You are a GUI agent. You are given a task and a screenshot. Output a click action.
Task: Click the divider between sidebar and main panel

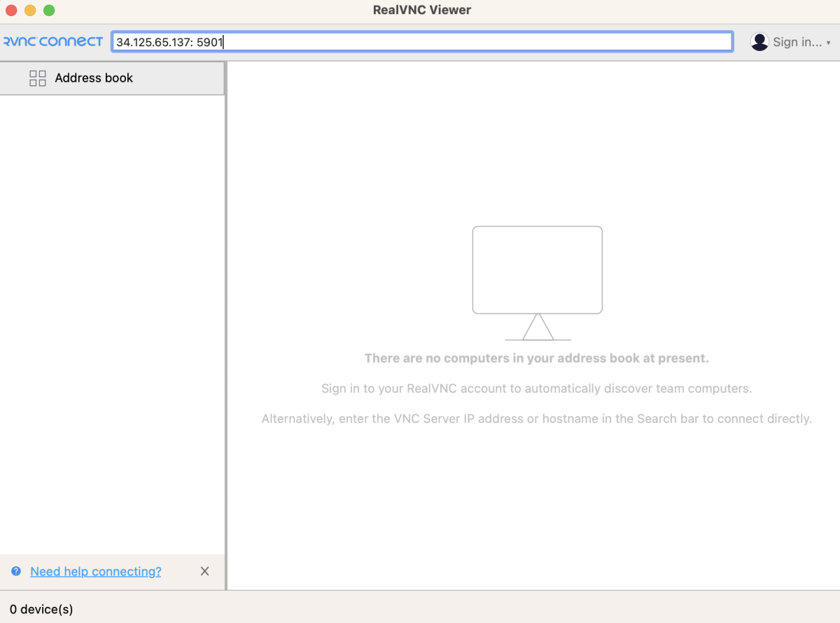point(225,325)
